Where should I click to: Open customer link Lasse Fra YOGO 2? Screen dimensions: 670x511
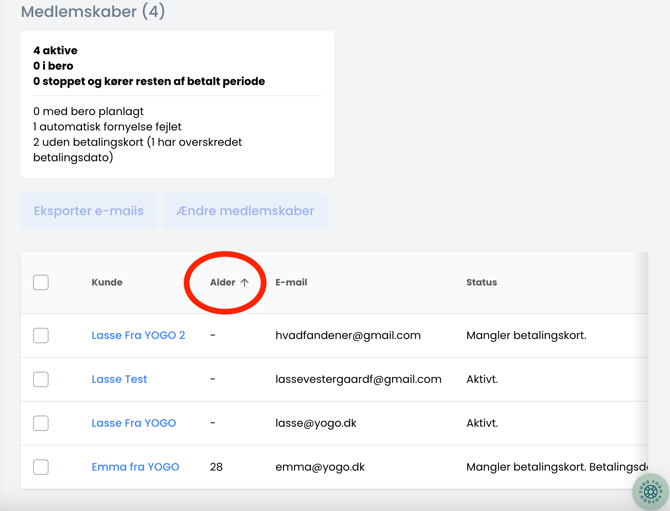point(138,336)
